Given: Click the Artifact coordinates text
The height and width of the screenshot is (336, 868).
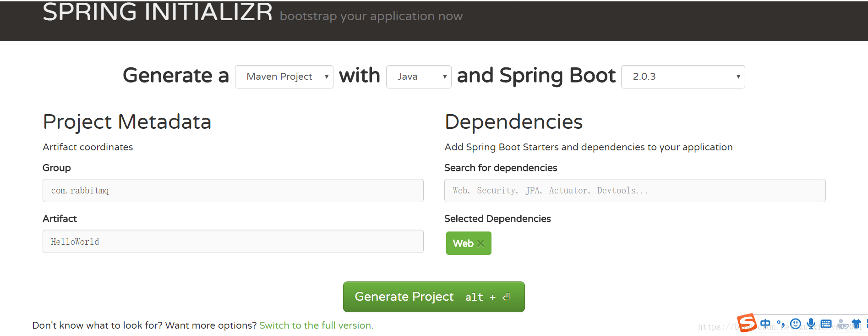Looking at the screenshot, I should click(88, 147).
